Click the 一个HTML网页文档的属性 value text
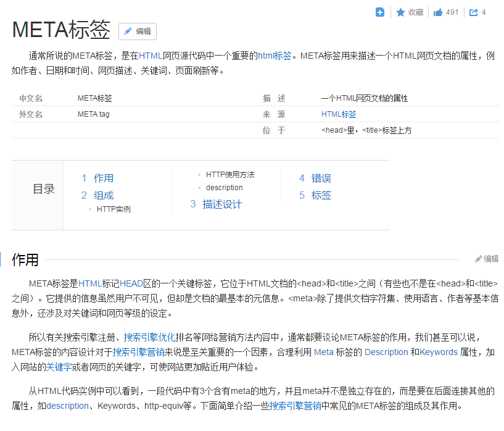Image resolution: width=504 pixels, height=431 pixels. (365, 98)
